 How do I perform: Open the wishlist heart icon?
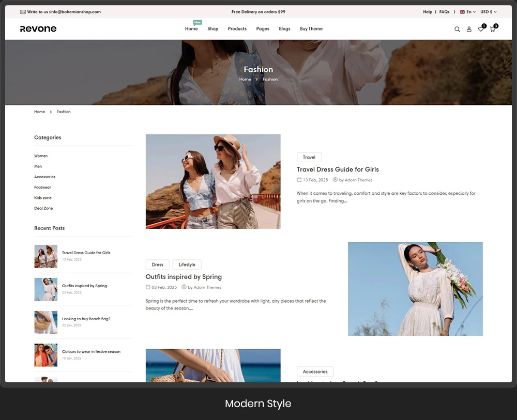point(481,29)
